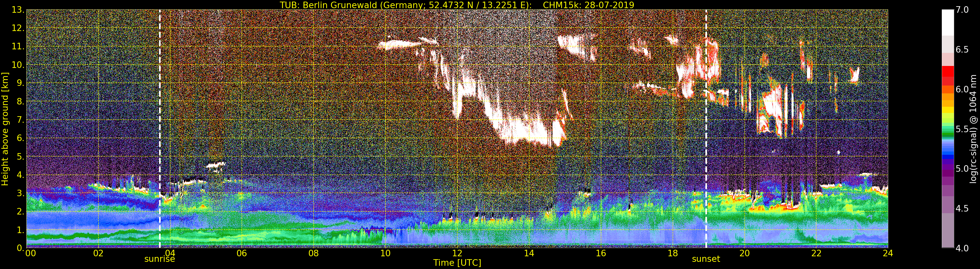Click the time axis tick '06'
The height and width of the screenshot is (269, 980).
coord(242,253)
